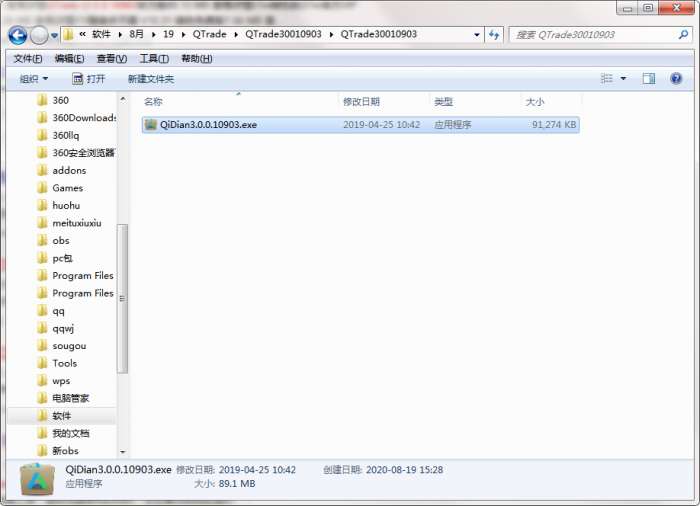Viewport: 700px width, 506px height.
Task: Open the 工具(T) menu
Action: pyautogui.click(x=154, y=59)
